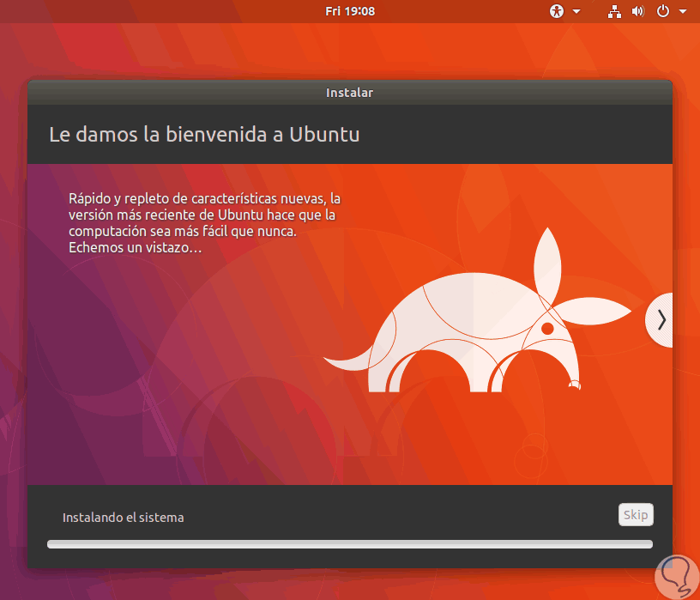Screen dimensions: 700x600
Task: Click the installation progress bar
Action: (350, 544)
